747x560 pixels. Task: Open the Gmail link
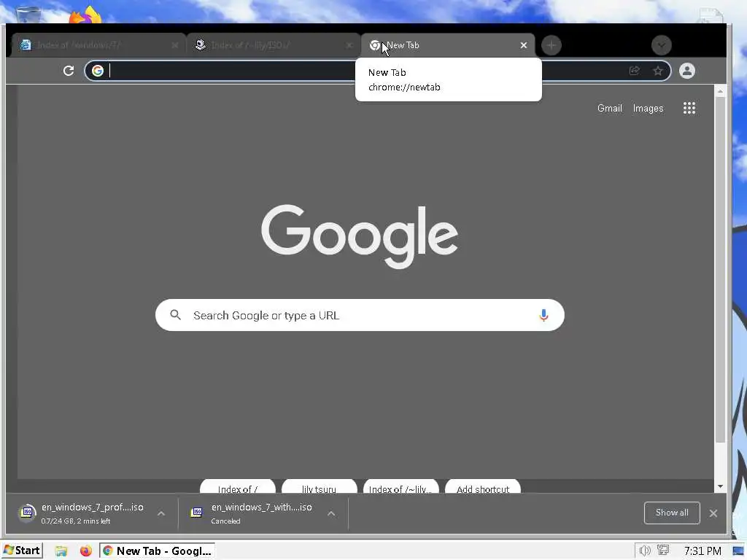tap(610, 108)
